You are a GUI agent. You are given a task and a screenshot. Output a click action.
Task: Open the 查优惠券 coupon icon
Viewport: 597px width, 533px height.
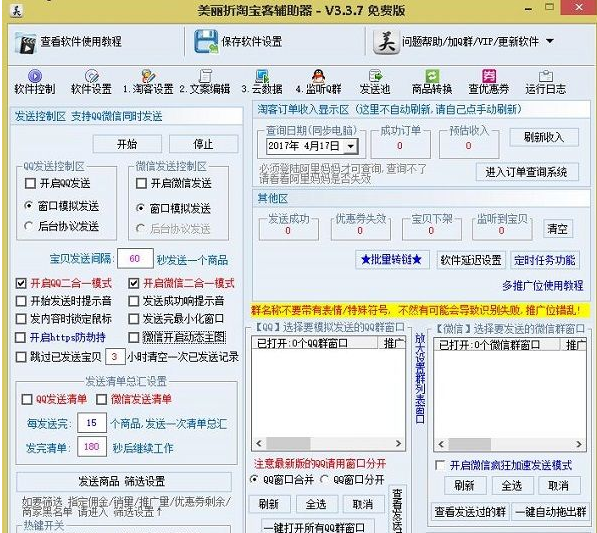489,76
